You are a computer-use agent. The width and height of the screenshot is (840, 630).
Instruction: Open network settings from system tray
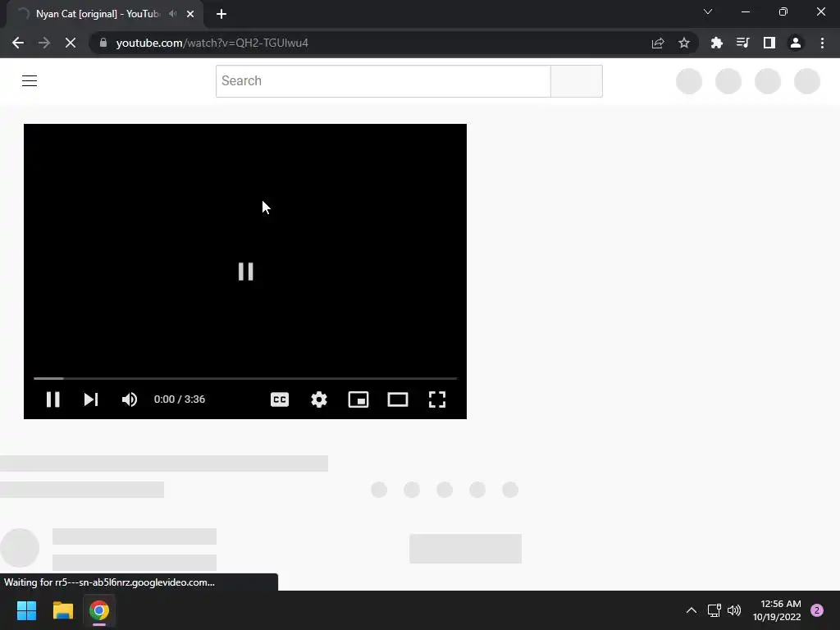point(714,610)
